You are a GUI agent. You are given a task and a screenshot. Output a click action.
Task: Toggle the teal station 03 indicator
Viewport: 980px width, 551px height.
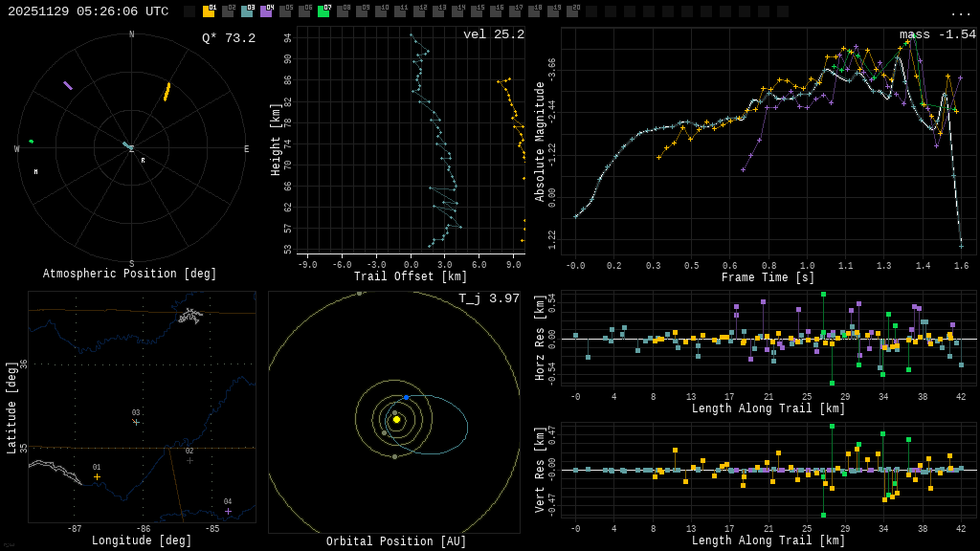[x=247, y=11]
